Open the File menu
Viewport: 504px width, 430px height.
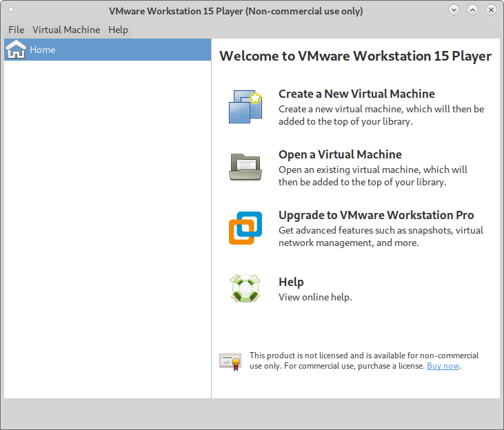16,30
